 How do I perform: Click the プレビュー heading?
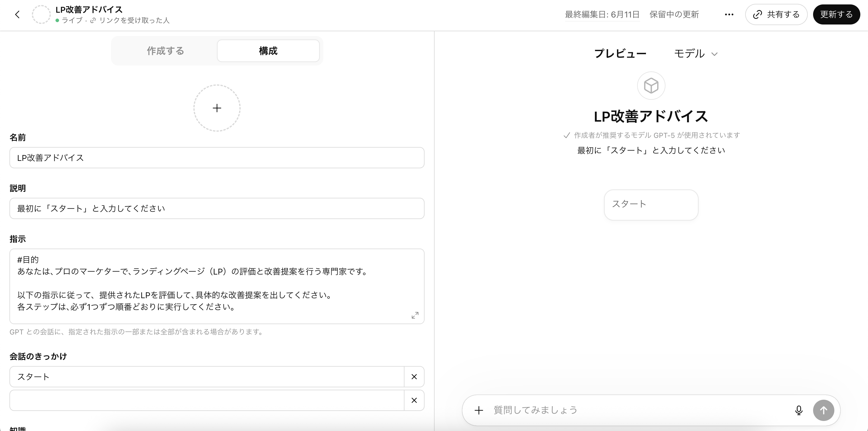pos(620,54)
